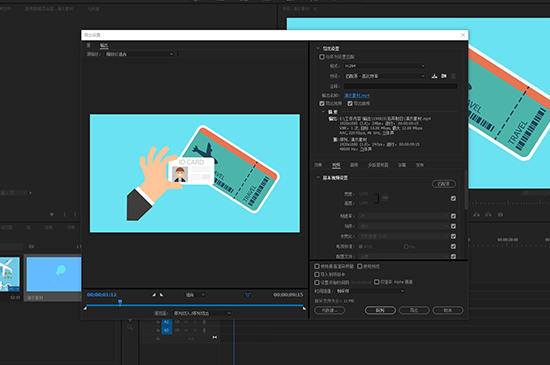550x365 pixels.
Task: Click the blue playhead on preview scrubber
Action: (120, 302)
